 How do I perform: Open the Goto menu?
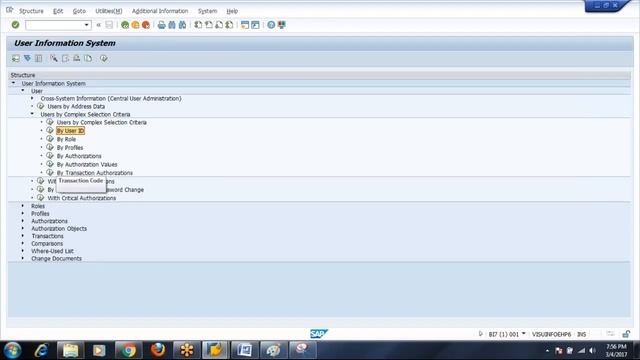(x=79, y=11)
